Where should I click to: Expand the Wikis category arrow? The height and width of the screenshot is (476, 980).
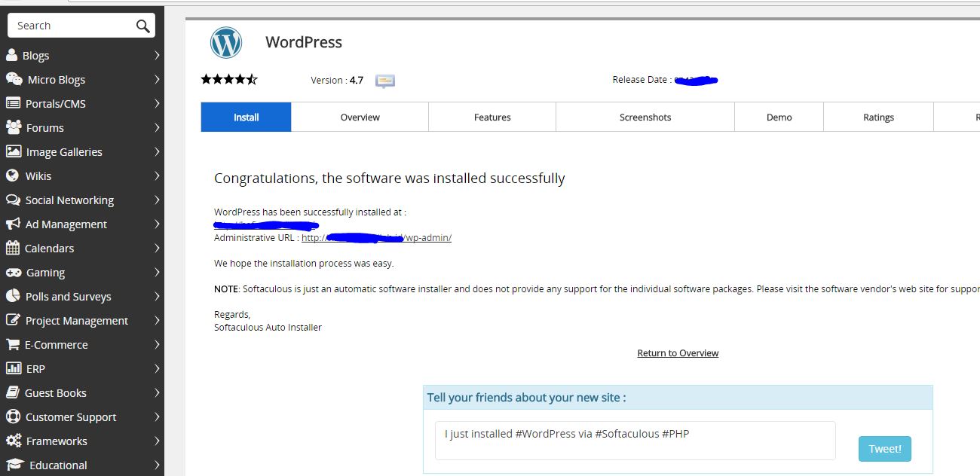[x=157, y=175]
